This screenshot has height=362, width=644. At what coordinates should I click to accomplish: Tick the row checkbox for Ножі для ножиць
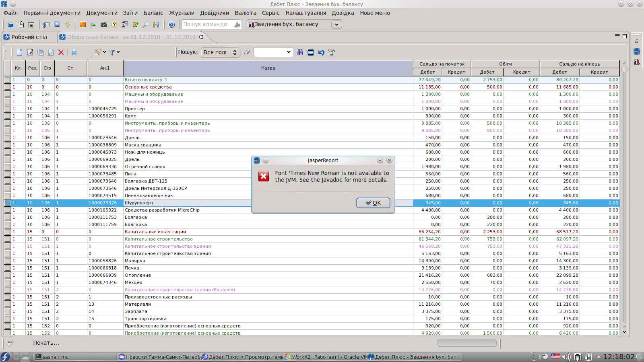click(7, 152)
